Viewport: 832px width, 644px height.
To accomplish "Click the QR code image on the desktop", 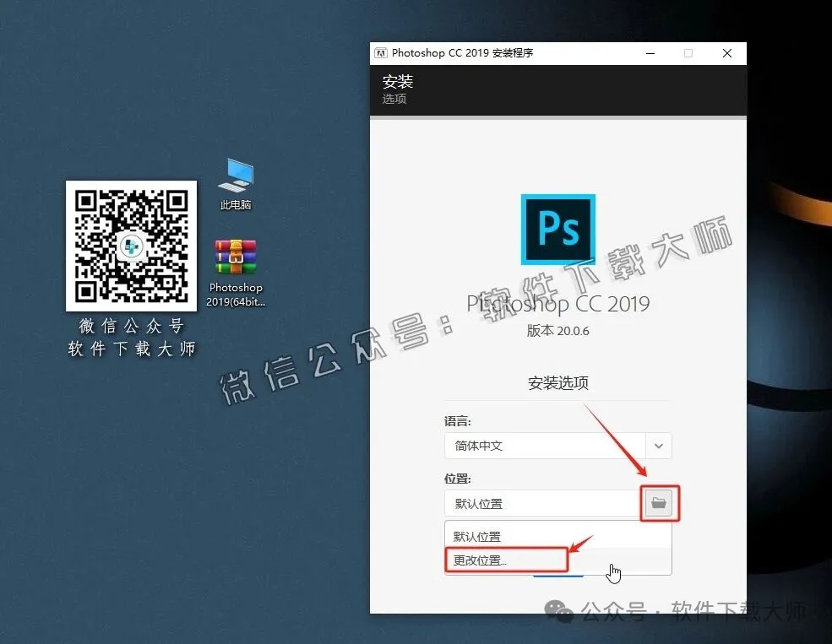I will [x=131, y=246].
